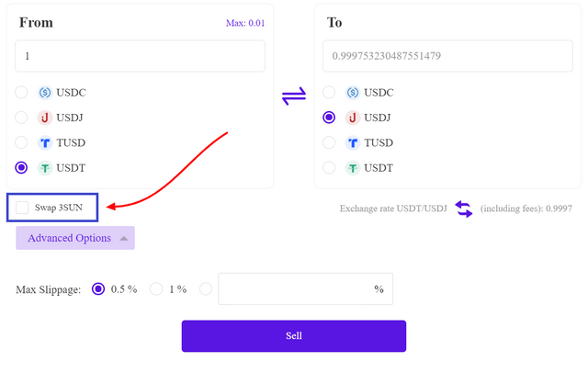588x372 pixels.
Task: Enable the Swap 3SUN checkbox
Action: [22, 208]
